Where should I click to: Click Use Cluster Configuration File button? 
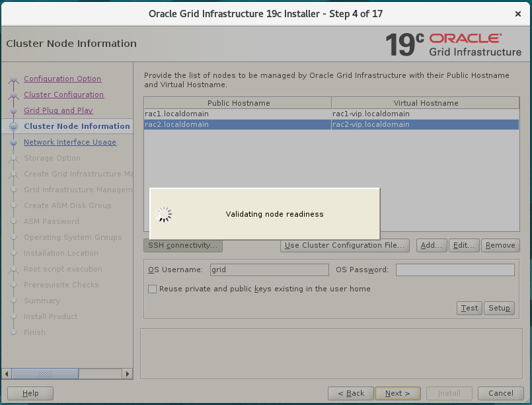click(345, 245)
